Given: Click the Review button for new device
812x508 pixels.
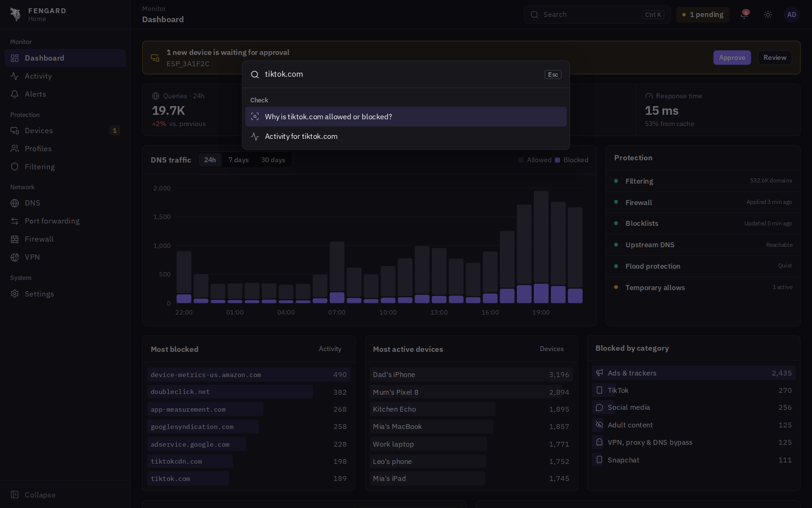Looking at the screenshot, I should coord(775,58).
